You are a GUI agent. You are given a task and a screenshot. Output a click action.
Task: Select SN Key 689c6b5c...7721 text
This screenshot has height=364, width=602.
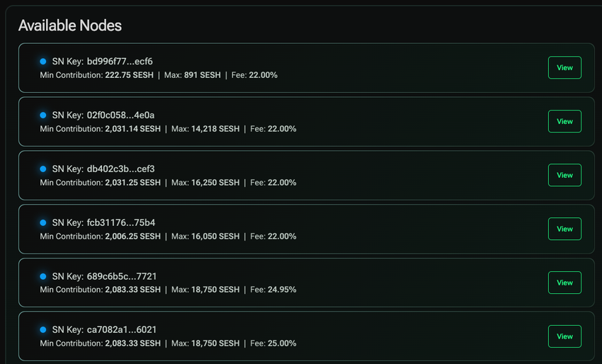(104, 276)
